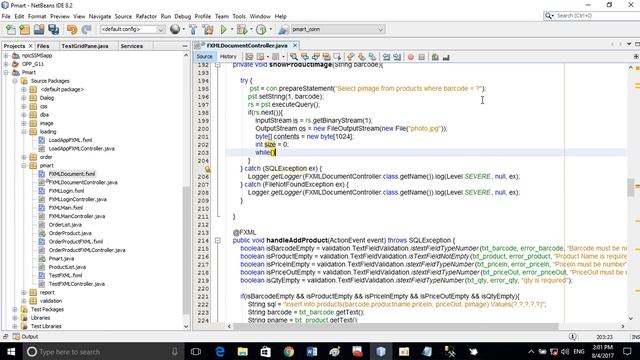Open Run Project dropdown arrow

pyautogui.click(x=232, y=29)
